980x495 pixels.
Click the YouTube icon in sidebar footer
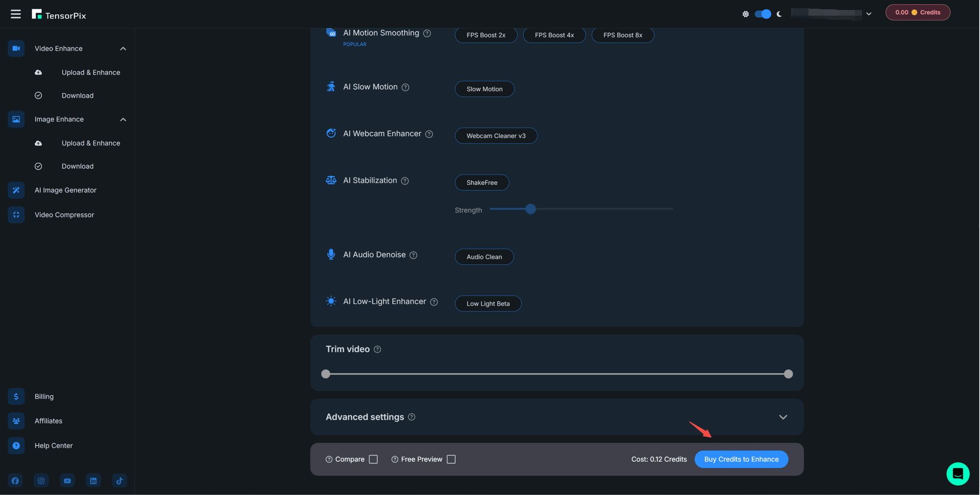click(67, 481)
